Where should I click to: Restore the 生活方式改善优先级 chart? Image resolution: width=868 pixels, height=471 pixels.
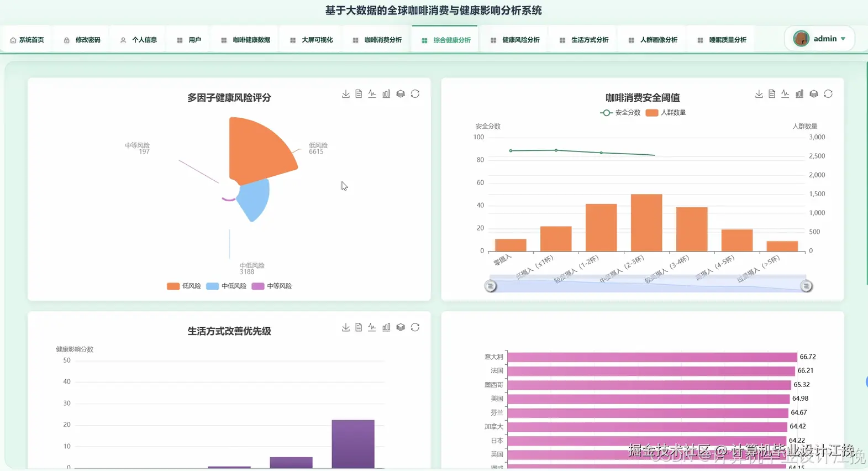pyautogui.click(x=415, y=327)
